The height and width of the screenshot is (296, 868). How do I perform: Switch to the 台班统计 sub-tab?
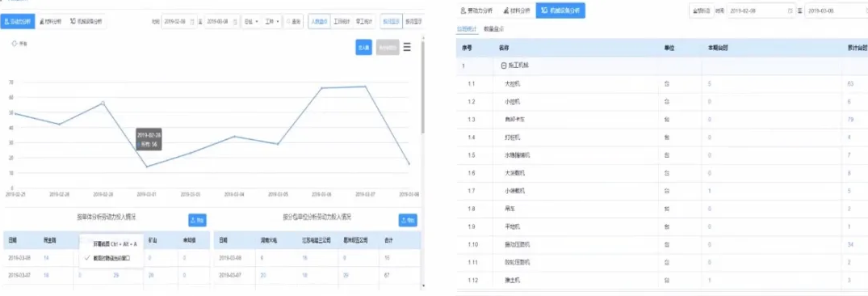[466, 29]
